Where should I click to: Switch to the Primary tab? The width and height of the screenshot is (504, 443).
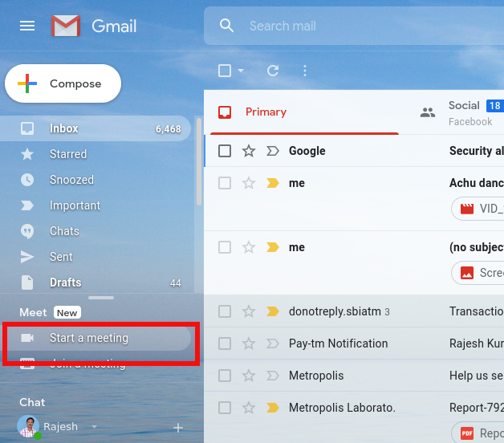tap(304, 112)
